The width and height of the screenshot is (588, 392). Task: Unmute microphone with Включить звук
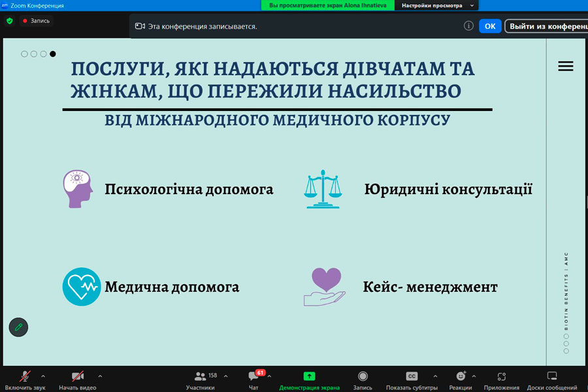[25, 380]
